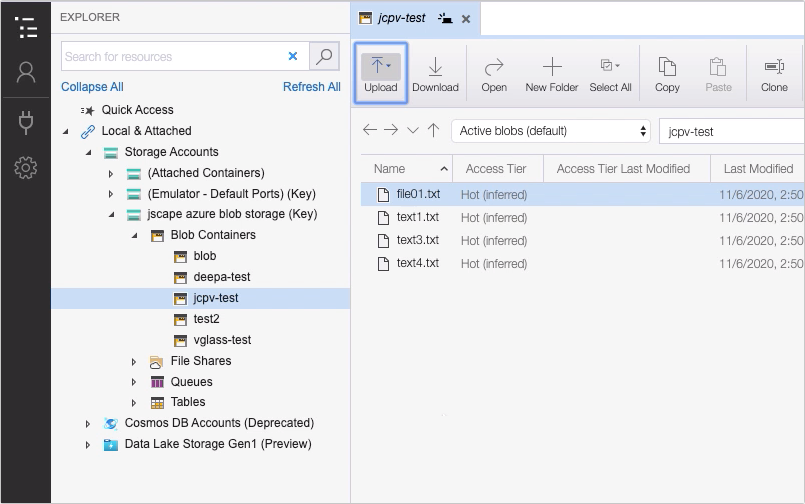Click the Refresh All link
The width and height of the screenshot is (805, 504).
click(x=311, y=87)
